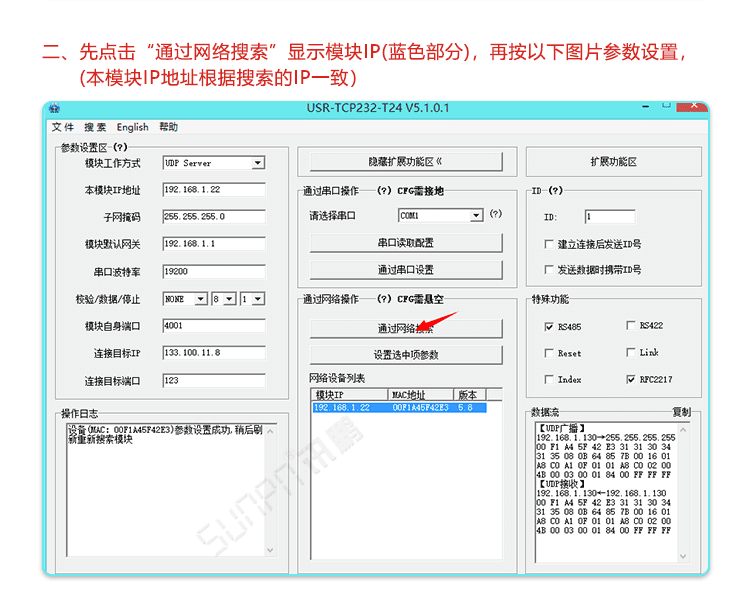This screenshot has height=594, width=750.
Task: Click the help (?) next to COM1
Action: tap(496, 214)
